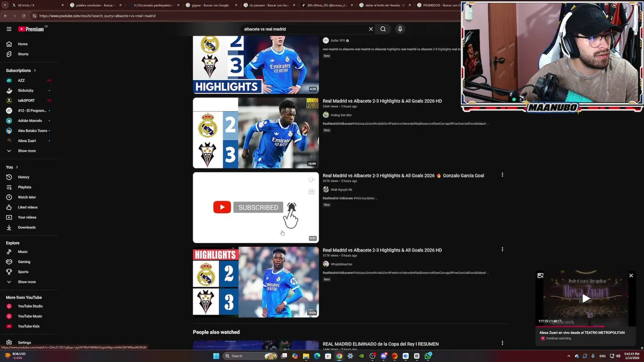Open Hoàng Sơn Béo channel link

(x=341, y=115)
